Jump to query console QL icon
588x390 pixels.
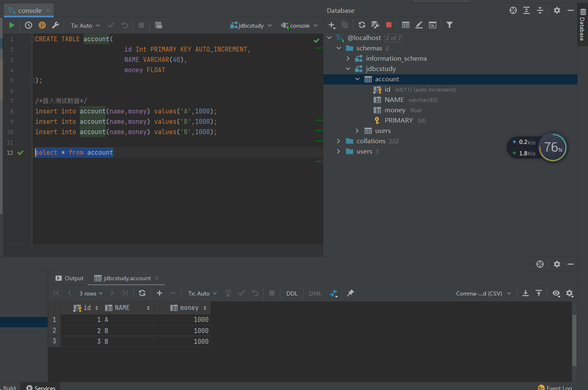click(433, 25)
